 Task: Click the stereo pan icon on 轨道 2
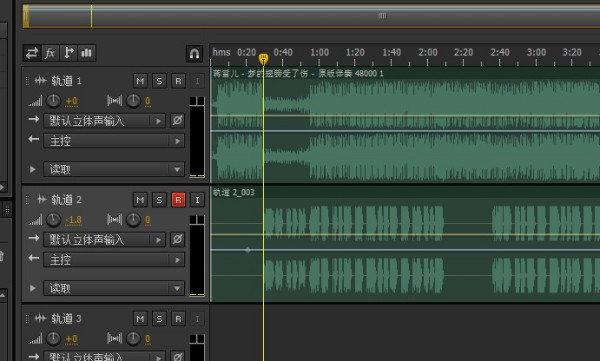click(114, 220)
